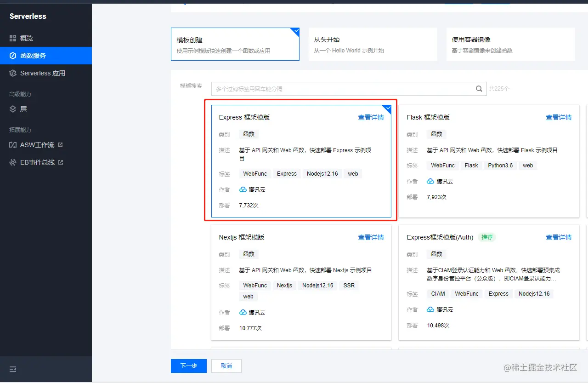Click the Flask tag in Flask card

click(x=471, y=166)
